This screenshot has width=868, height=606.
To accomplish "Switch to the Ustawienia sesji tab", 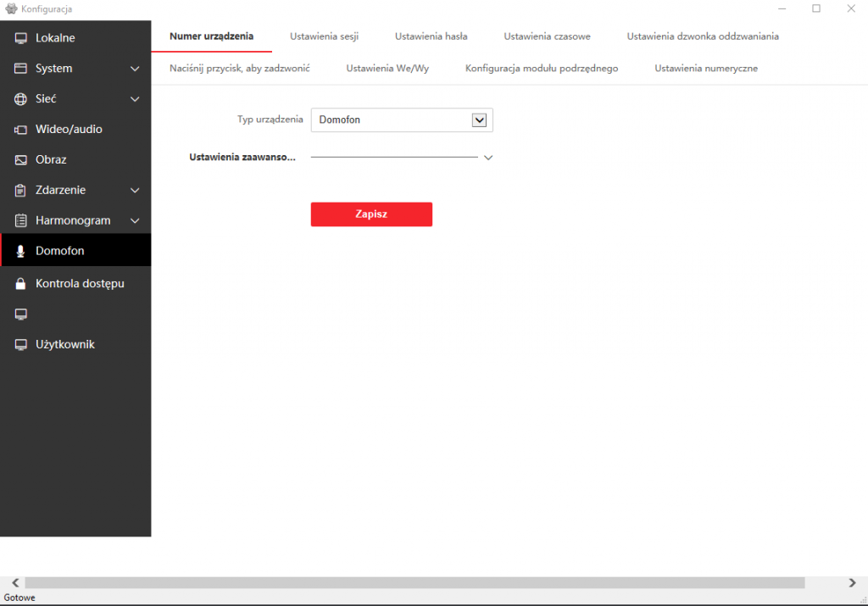I will [x=324, y=36].
